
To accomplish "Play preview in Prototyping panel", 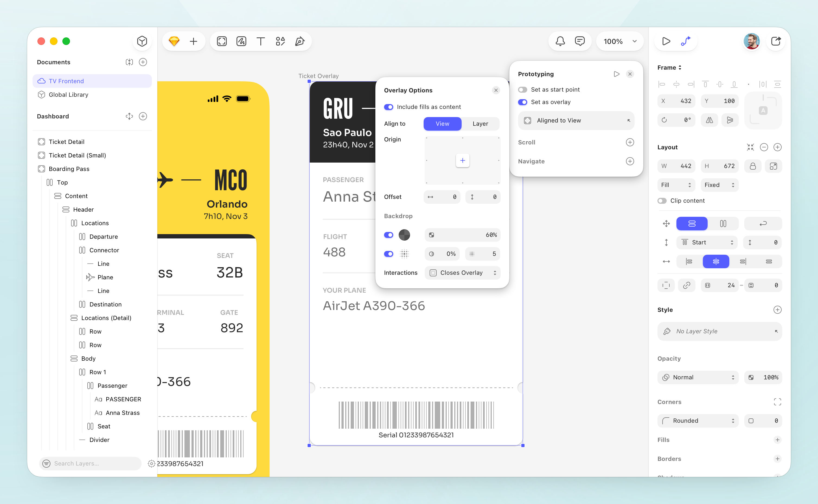I will click(616, 74).
